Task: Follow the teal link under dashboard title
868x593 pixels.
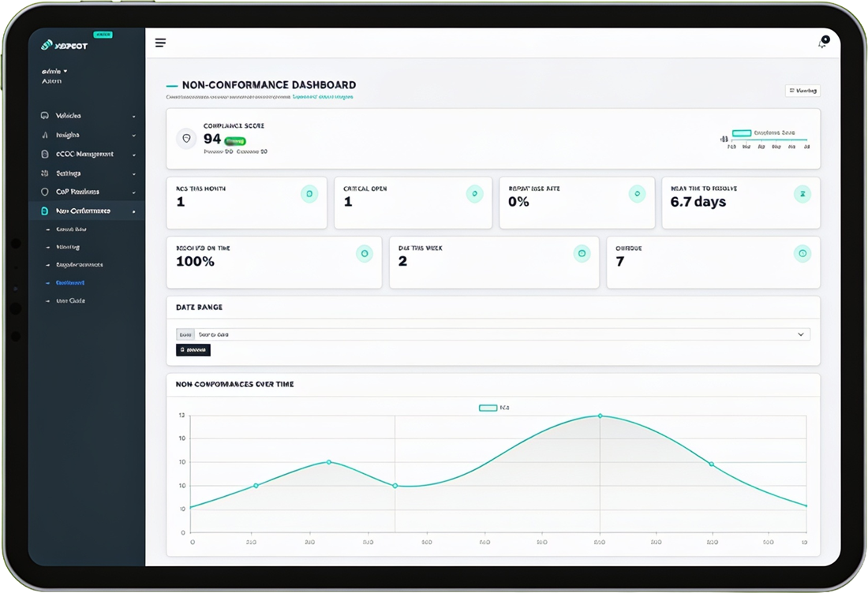Action: coord(323,97)
